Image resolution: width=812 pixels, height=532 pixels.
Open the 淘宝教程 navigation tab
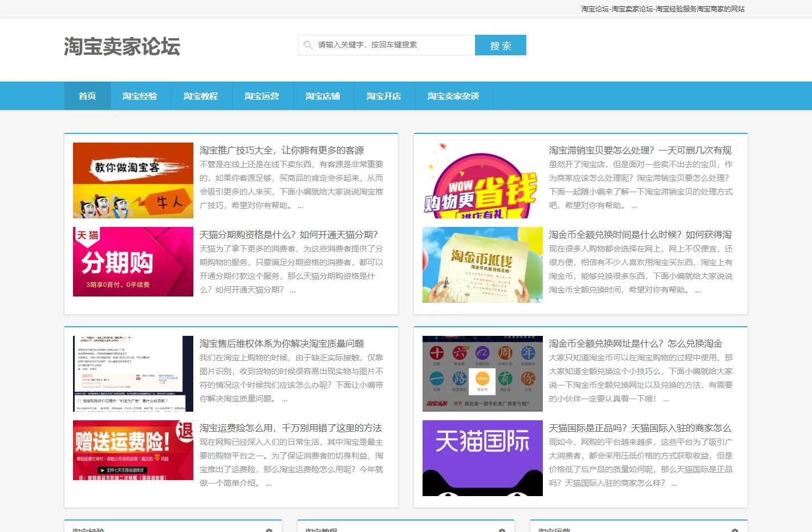click(201, 96)
